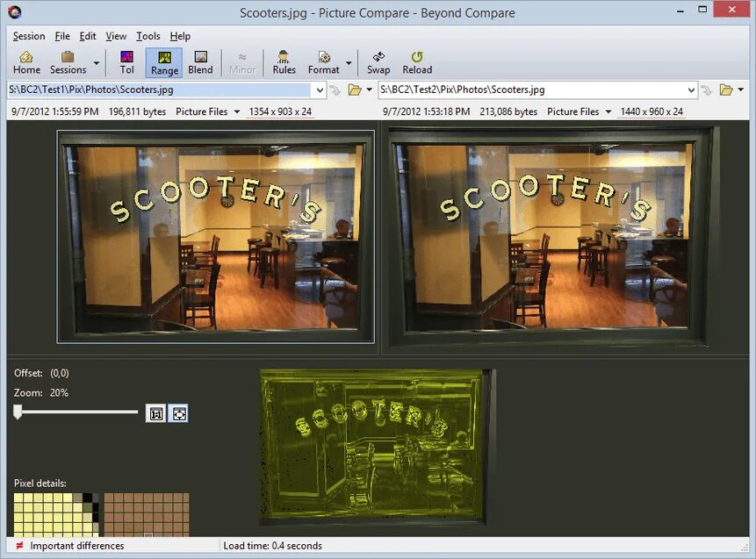Viewport: 756px width, 559px height.
Task: Click the left dimensions 1354 x 903 x 24
Action: tap(280, 111)
